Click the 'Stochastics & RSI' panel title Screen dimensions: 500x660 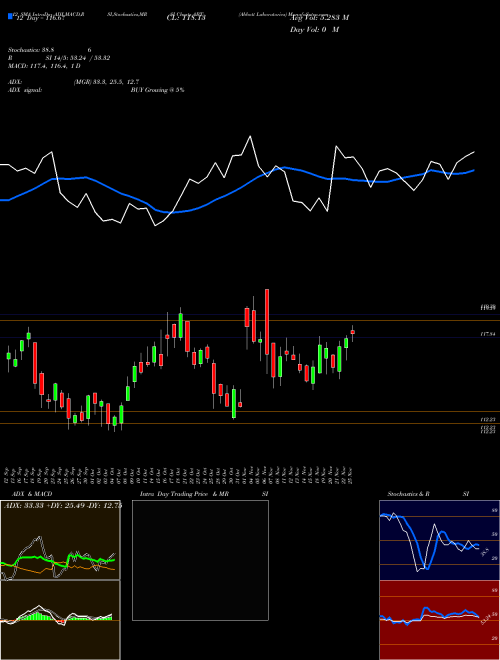click(428, 494)
